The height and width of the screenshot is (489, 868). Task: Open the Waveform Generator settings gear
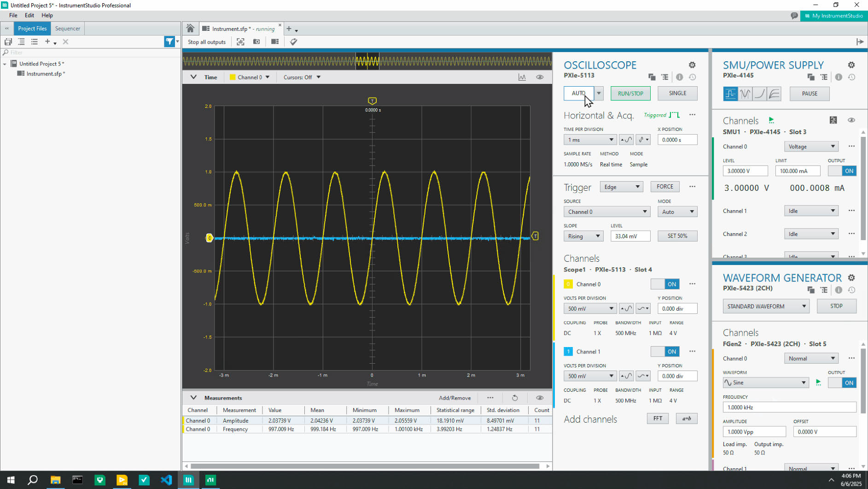click(x=851, y=278)
